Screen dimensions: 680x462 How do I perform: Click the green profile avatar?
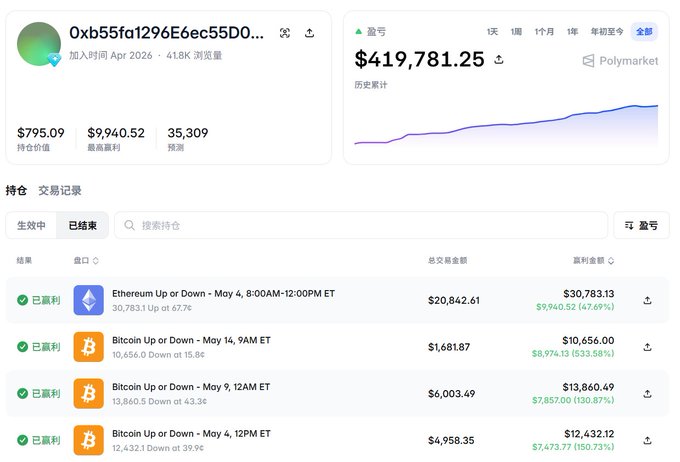point(39,44)
